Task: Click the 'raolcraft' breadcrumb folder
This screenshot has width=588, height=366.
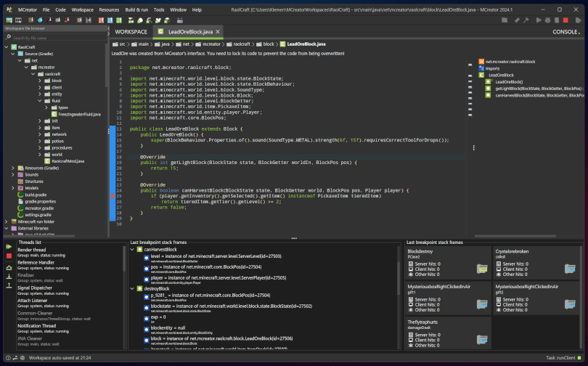Action: 238,44
